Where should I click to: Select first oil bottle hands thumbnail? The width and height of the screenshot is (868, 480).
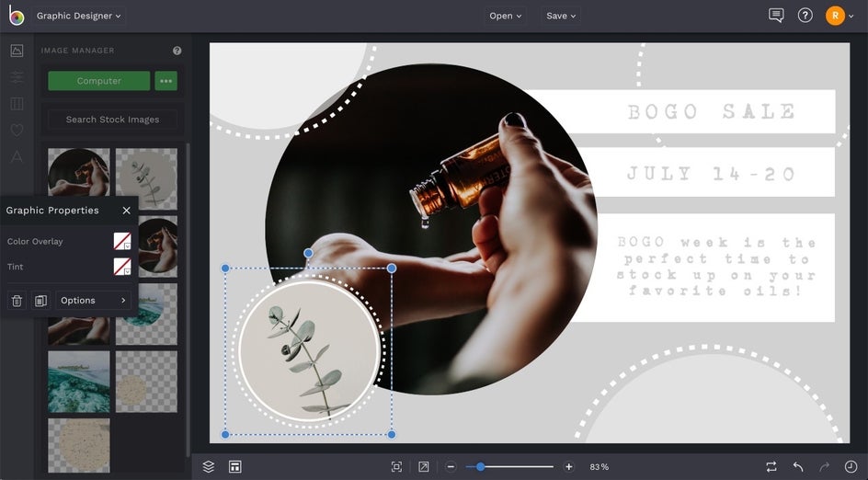78,172
